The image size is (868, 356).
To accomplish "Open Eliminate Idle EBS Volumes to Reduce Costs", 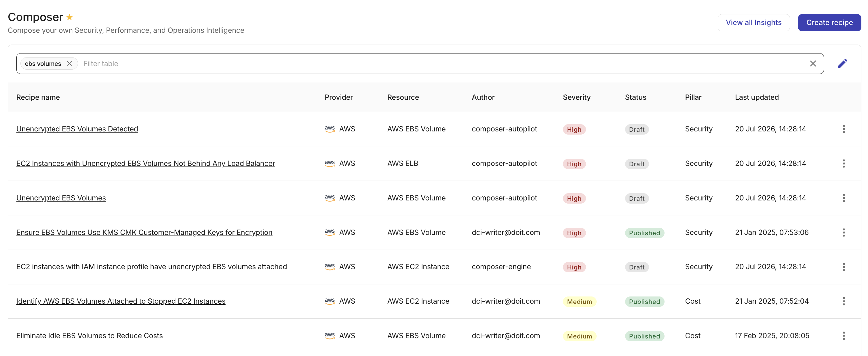I will point(89,336).
